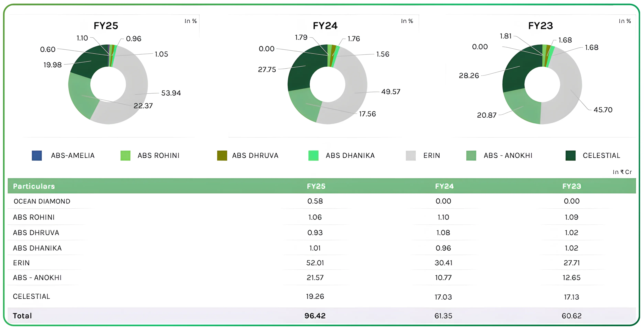Image resolution: width=644 pixels, height=330 pixels.
Task: Select the FY23 donut chart title
Action: pyautogui.click(x=540, y=26)
